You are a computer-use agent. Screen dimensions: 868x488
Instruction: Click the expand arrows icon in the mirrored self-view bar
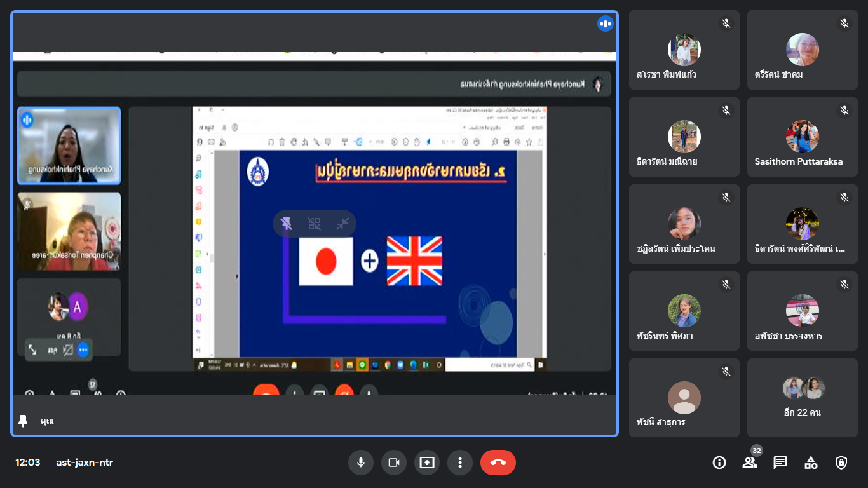click(x=32, y=349)
